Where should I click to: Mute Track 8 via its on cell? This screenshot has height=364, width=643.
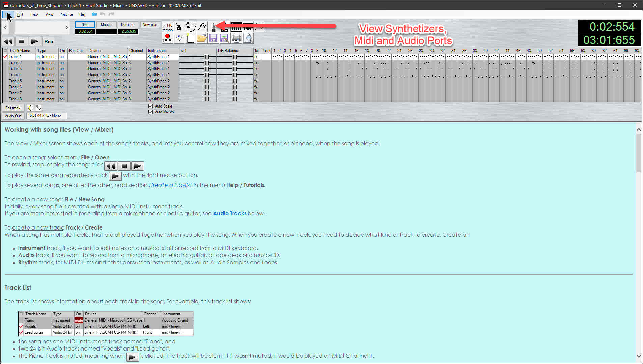63,99
